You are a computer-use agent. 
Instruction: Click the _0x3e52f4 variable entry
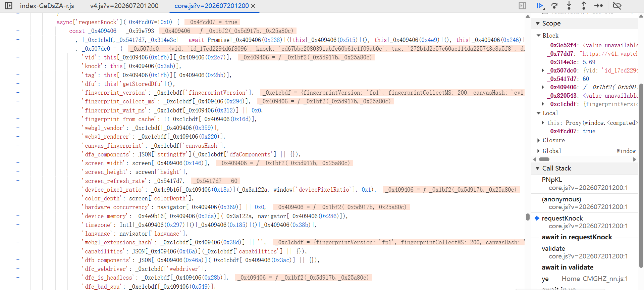(592, 45)
